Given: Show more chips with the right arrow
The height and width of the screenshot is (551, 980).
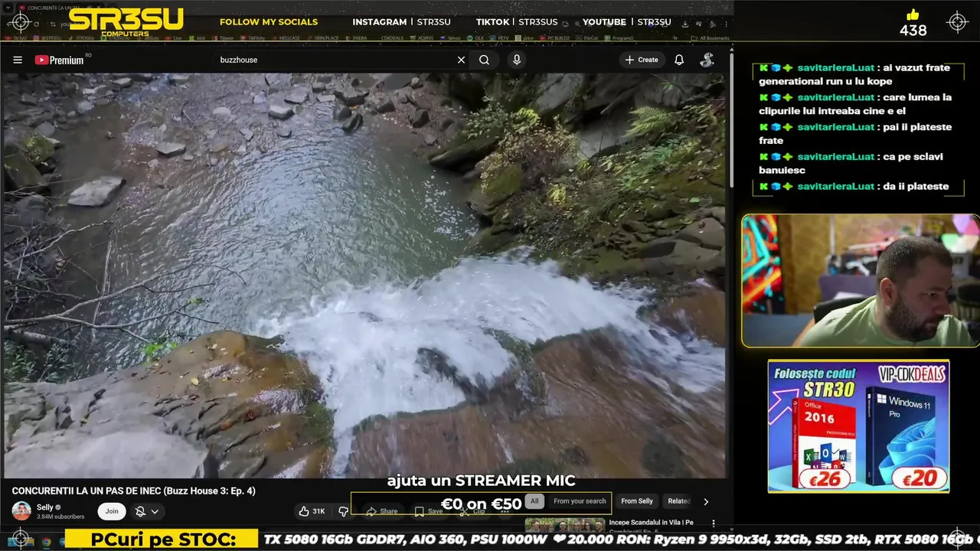Looking at the screenshot, I should [x=706, y=501].
